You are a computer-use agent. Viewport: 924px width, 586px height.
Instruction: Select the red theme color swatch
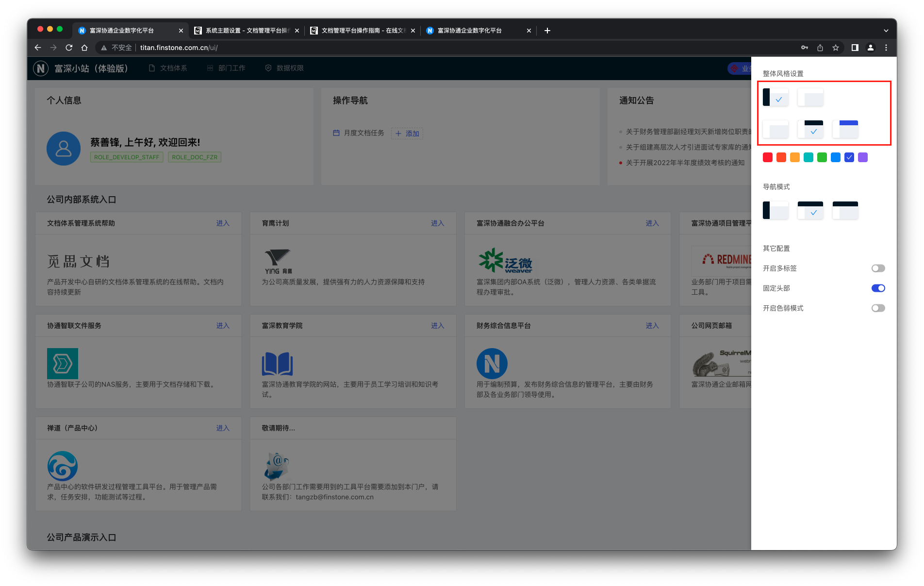click(x=768, y=157)
